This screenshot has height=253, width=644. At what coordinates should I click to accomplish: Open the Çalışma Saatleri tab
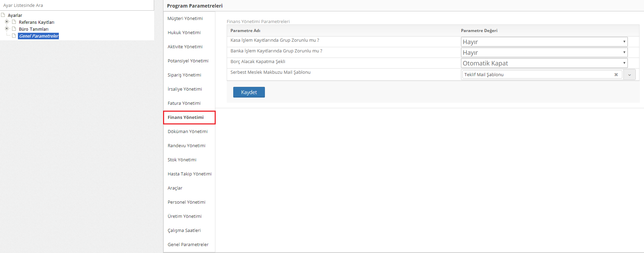pyautogui.click(x=184, y=231)
